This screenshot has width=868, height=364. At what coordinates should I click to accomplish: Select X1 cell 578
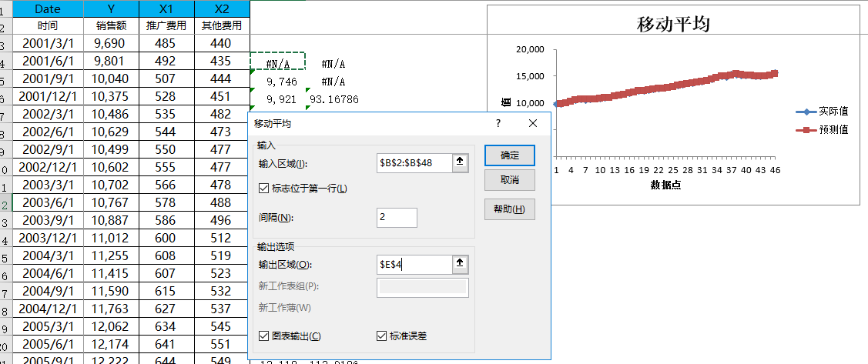click(x=166, y=202)
